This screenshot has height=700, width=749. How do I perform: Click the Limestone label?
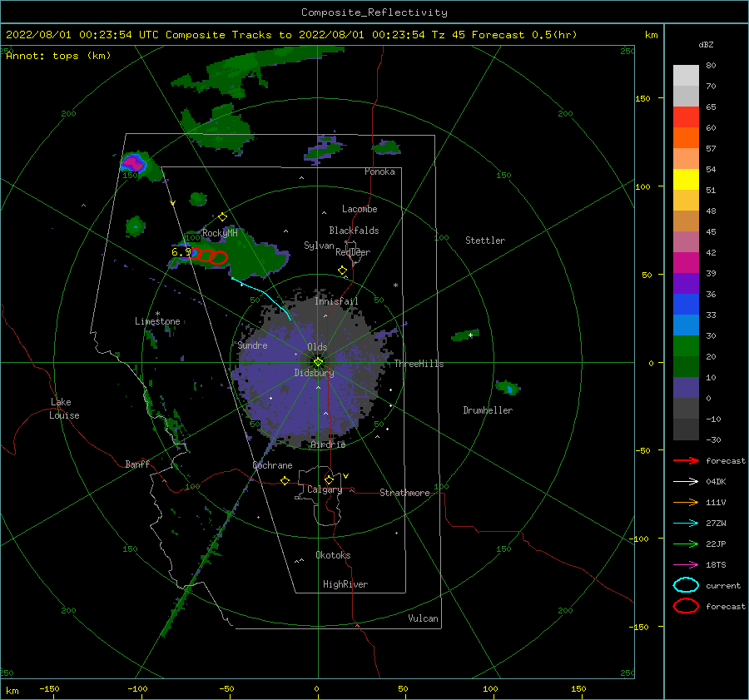coord(157,321)
